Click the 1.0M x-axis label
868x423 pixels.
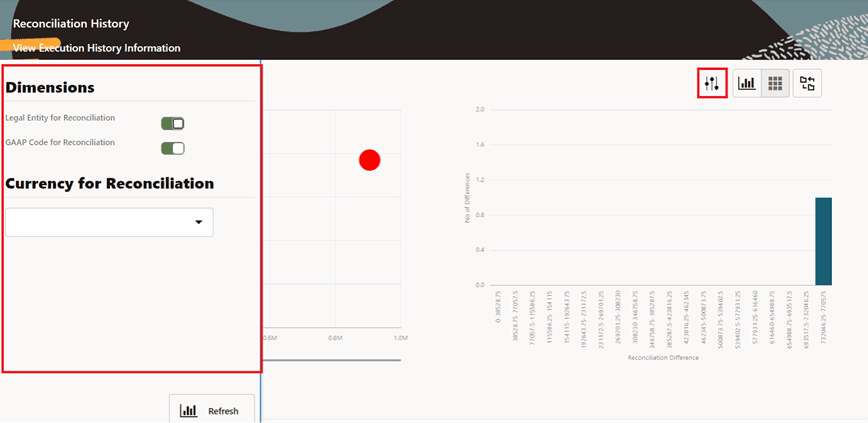click(401, 337)
